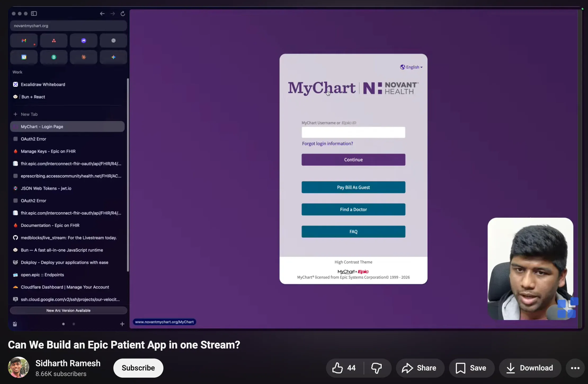Open the Forgot login information link

[327, 143]
